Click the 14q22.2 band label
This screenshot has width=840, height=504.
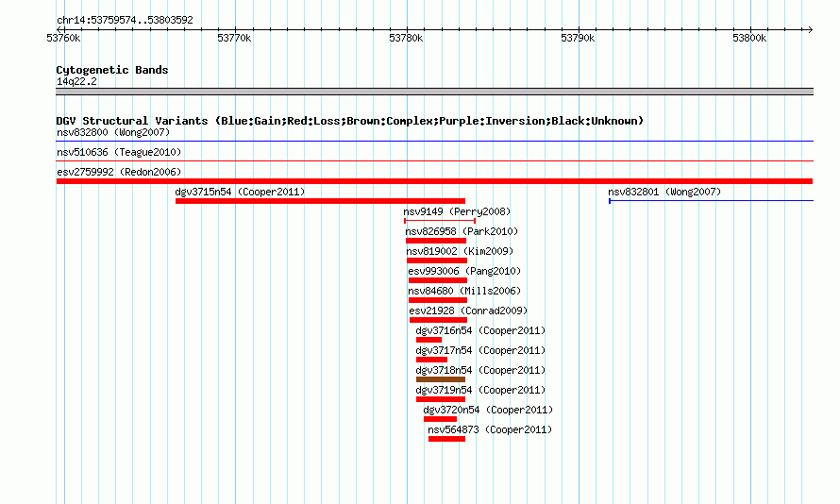76,81
